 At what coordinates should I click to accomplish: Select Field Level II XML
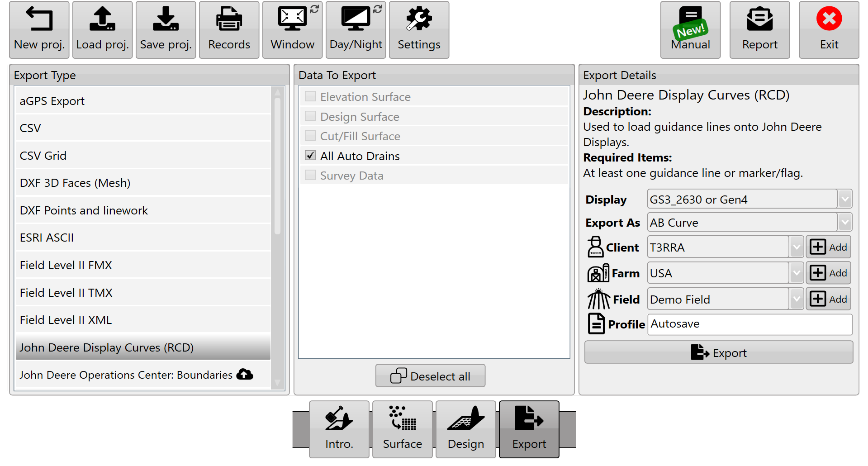tap(143, 320)
